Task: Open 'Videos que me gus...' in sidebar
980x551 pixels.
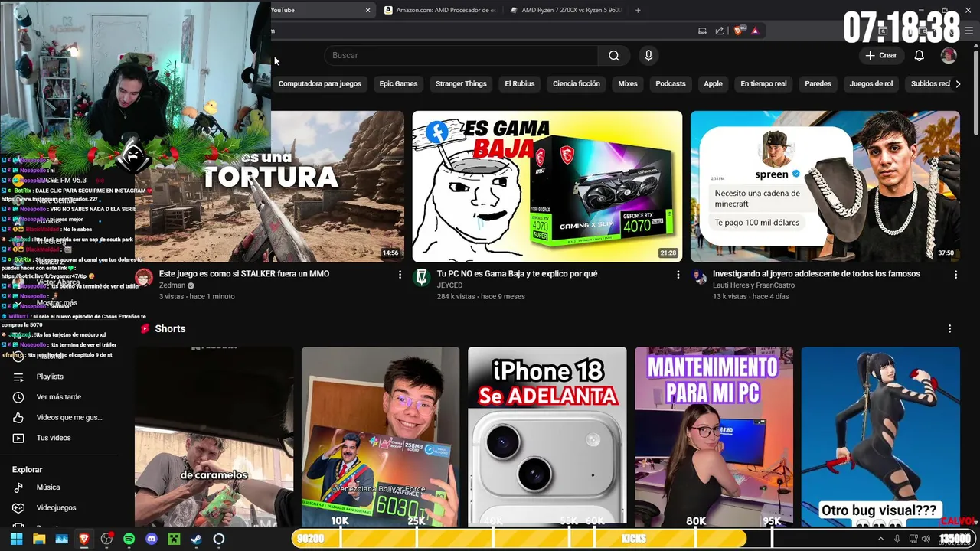Action: click(x=67, y=417)
